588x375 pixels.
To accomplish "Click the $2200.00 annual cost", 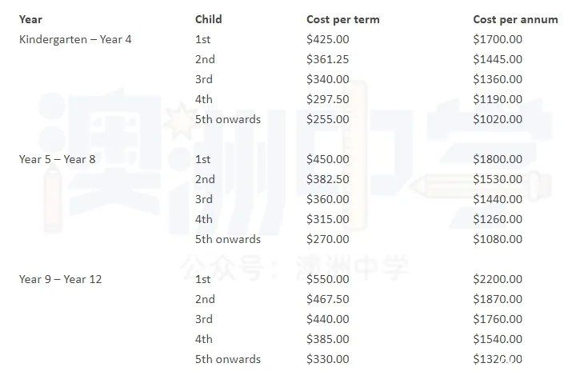I will pyautogui.click(x=498, y=279).
